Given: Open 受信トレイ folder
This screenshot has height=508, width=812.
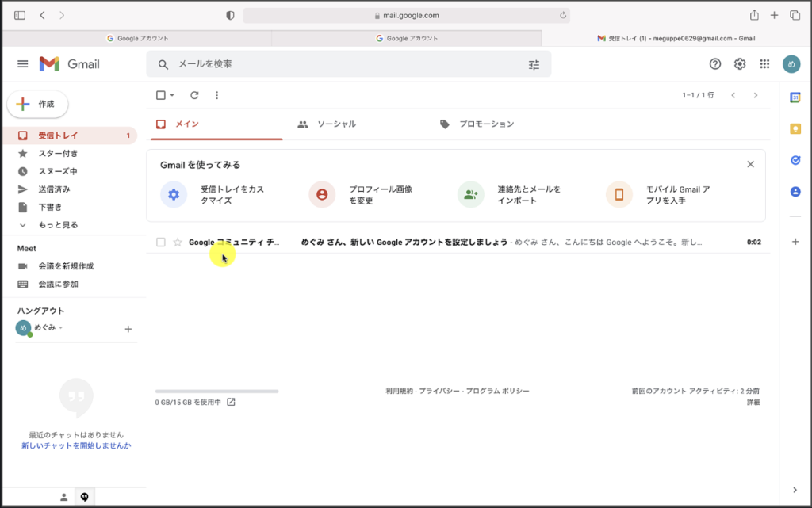Looking at the screenshot, I should tap(70, 136).
